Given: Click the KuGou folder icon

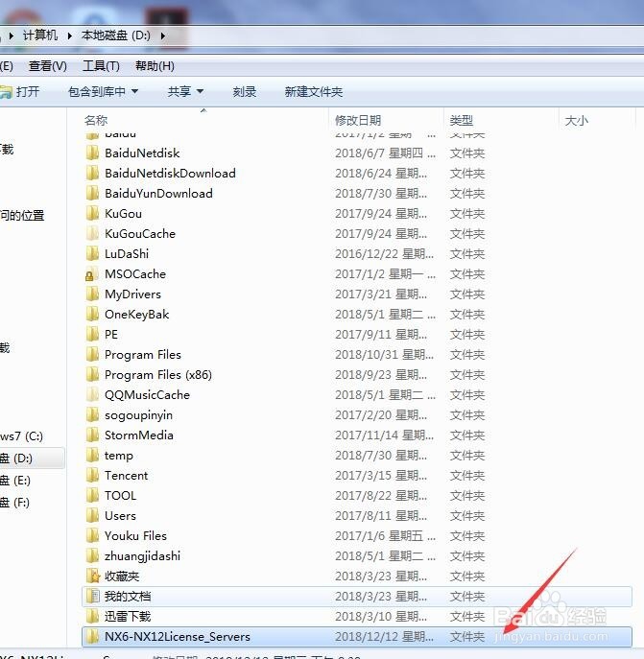Looking at the screenshot, I should (92, 214).
